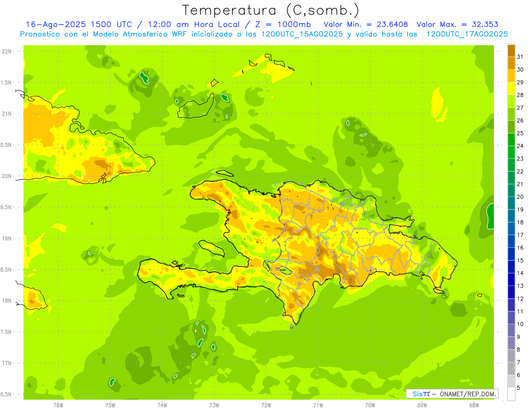Pick the dark blue swatch between 13 and 14
Image resolution: width=532 pixels, height=411 pixels.
tap(511, 279)
